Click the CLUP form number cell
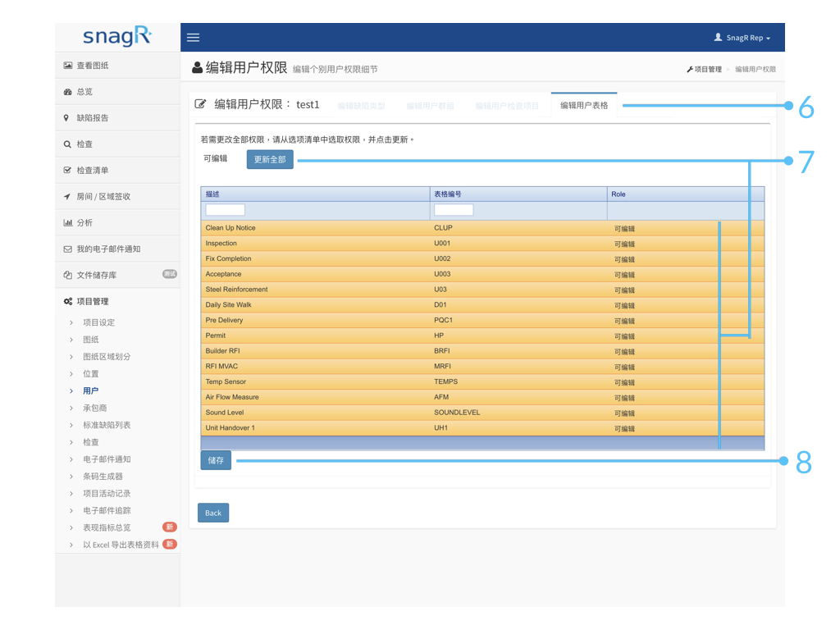The image size is (840, 630). click(443, 228)
